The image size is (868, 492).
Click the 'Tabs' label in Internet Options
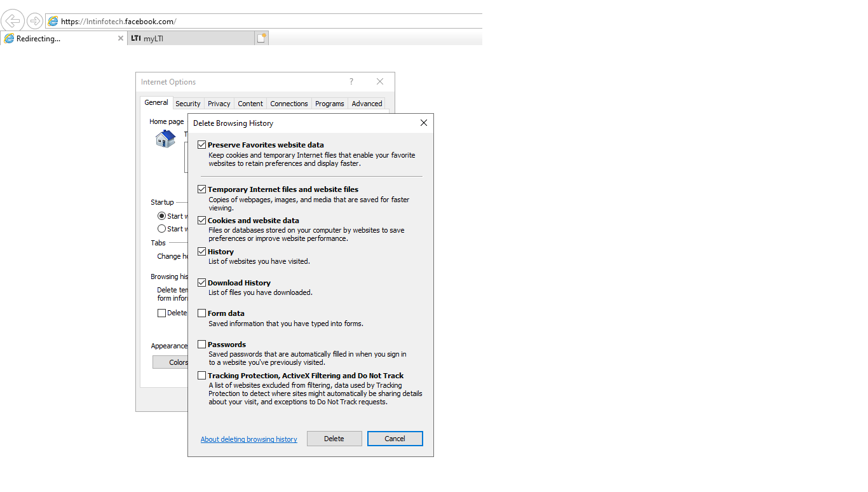tap(158, 243)
